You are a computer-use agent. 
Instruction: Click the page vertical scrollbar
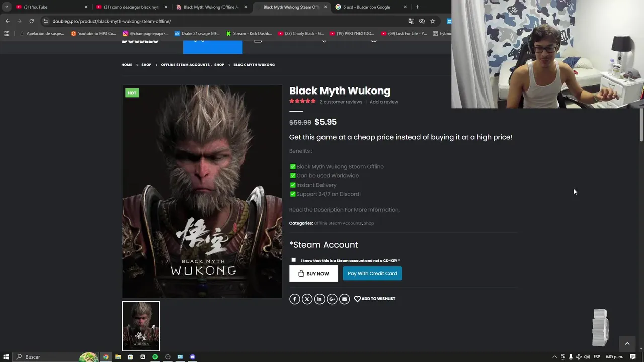641,125
